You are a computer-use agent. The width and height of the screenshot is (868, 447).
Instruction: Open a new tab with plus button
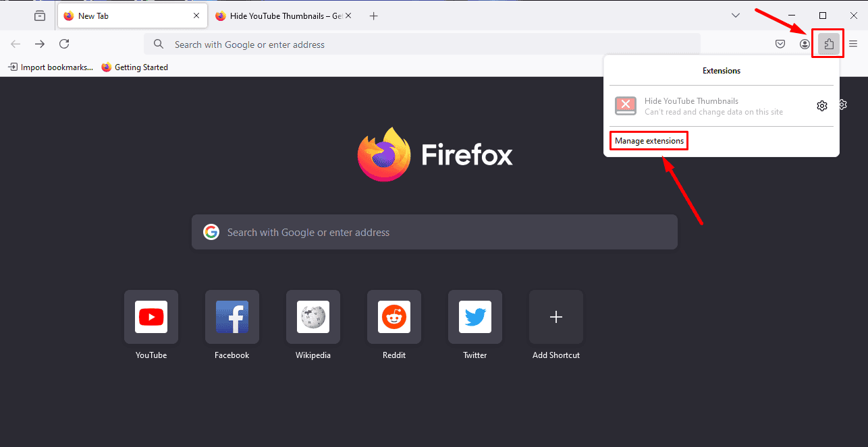point(374,16)
